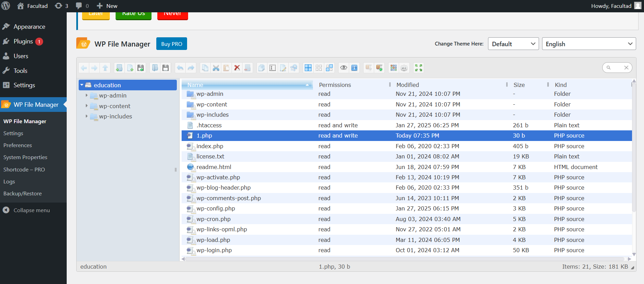Screen dimensions: 644x284
Task: Go forward in file manager history
Action: coord(94,68)
